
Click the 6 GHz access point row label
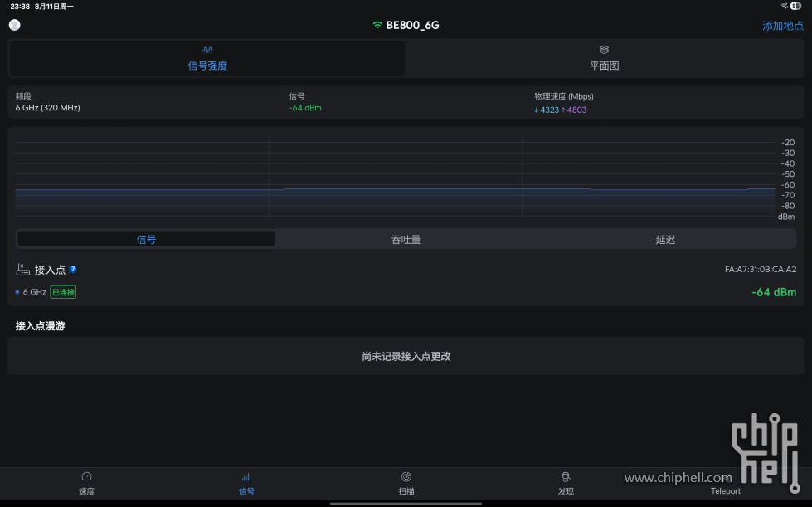[x=34, y=292]
